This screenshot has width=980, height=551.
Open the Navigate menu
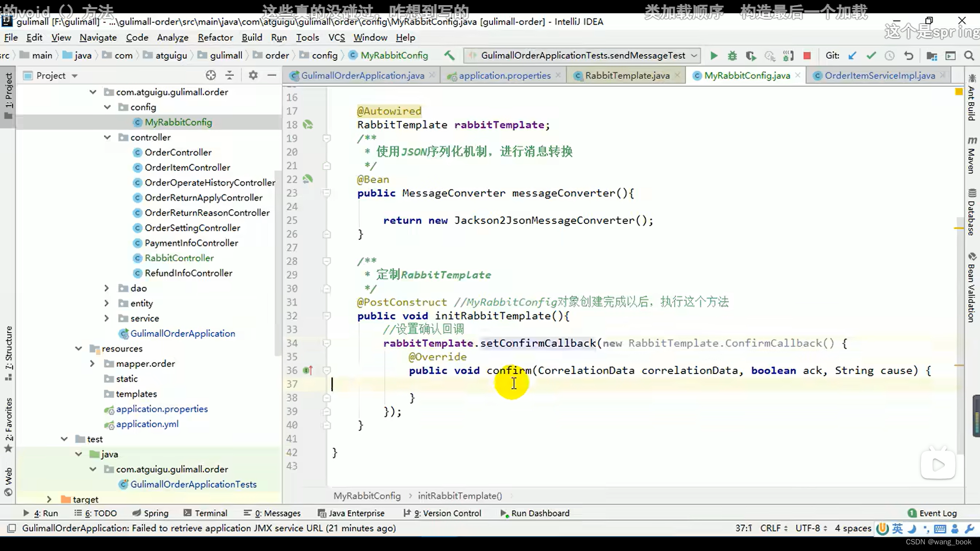click(98, 37)
